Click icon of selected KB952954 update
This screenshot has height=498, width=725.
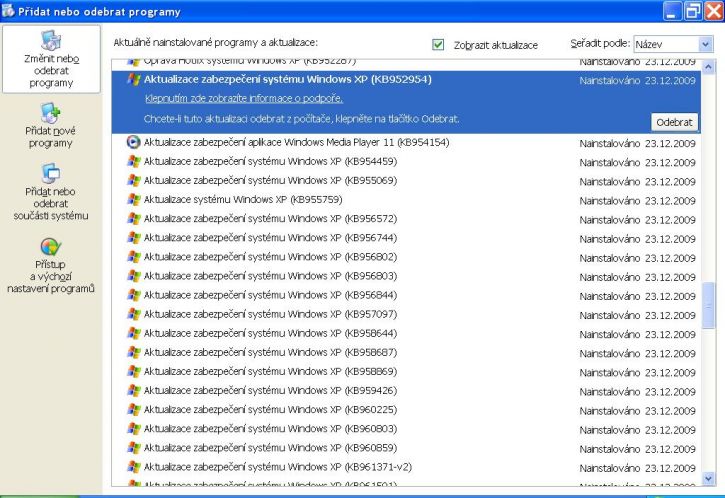pyautogui.click(x=134, y=79)
